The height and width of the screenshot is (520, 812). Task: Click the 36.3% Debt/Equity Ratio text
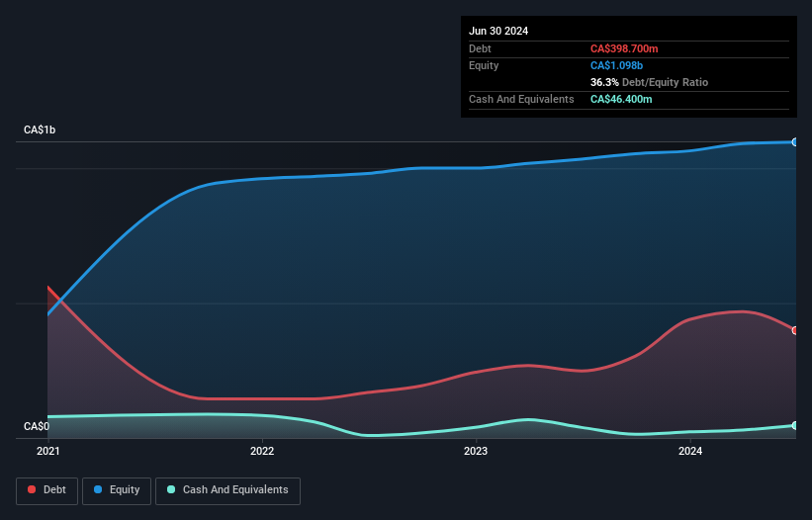pyautogui.click(x=649, y=82)
